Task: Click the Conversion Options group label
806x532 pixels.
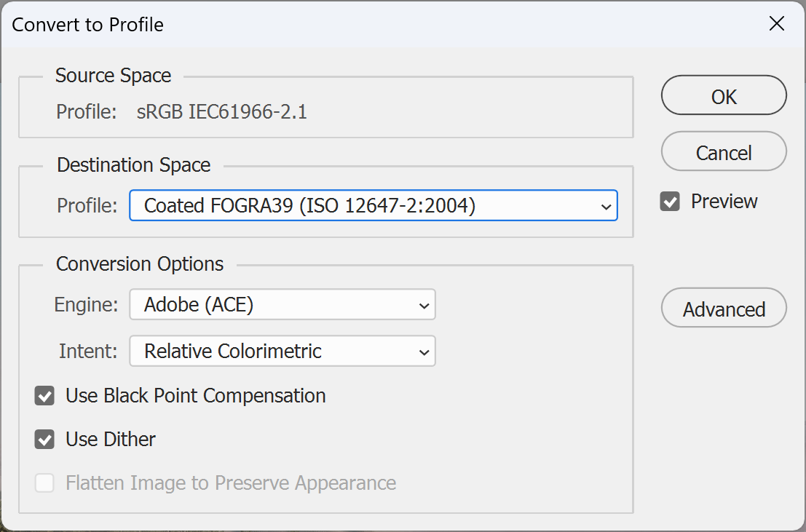Action: (140, 264)
